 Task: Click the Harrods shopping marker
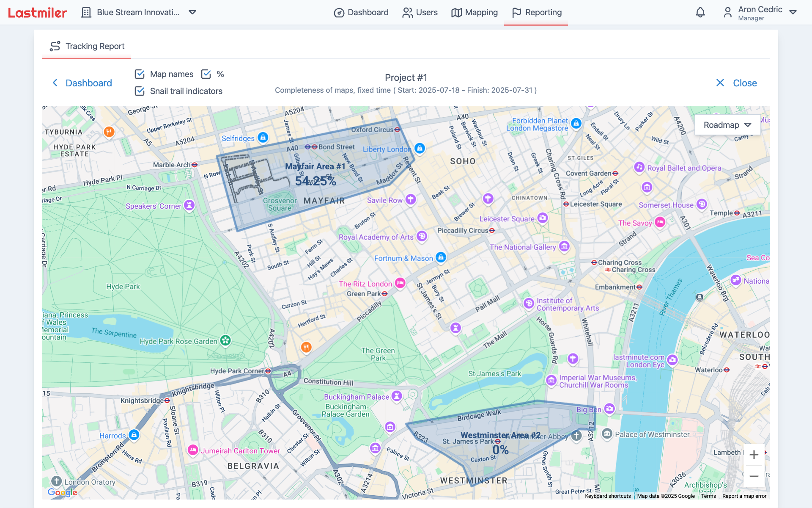coord(134,435)
